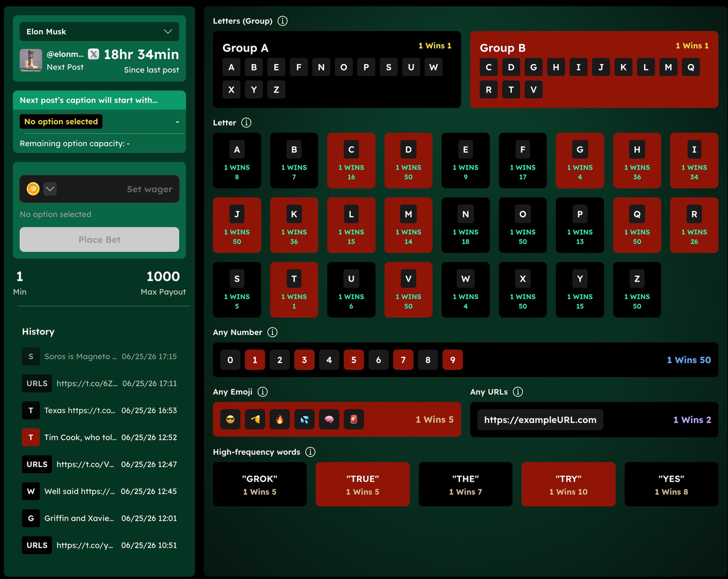Click the 18hr 34min timer text
The height and width of the screenshot is (579, 728).
pos(141,54)
